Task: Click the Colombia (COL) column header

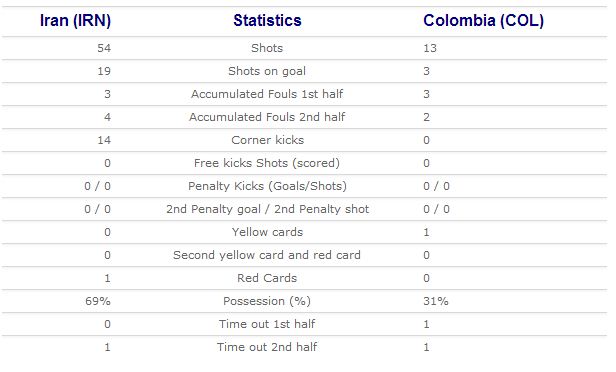Action: (484, 20)
